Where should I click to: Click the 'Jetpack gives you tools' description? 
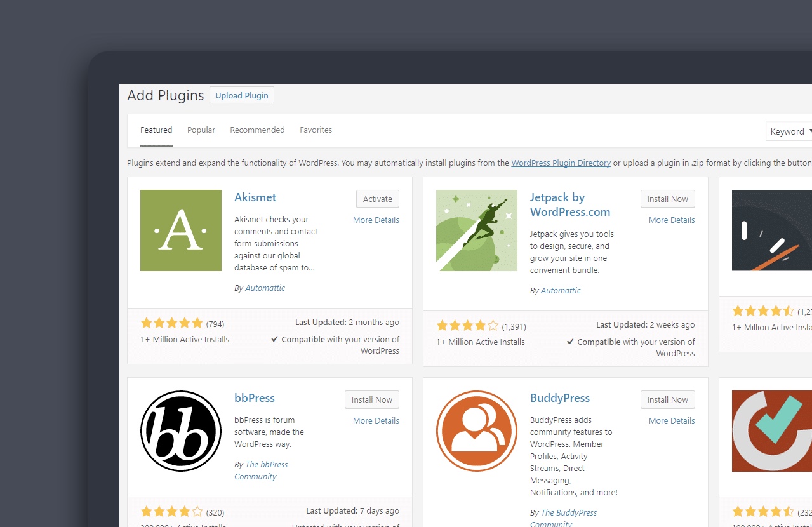(x=572, y=252)
